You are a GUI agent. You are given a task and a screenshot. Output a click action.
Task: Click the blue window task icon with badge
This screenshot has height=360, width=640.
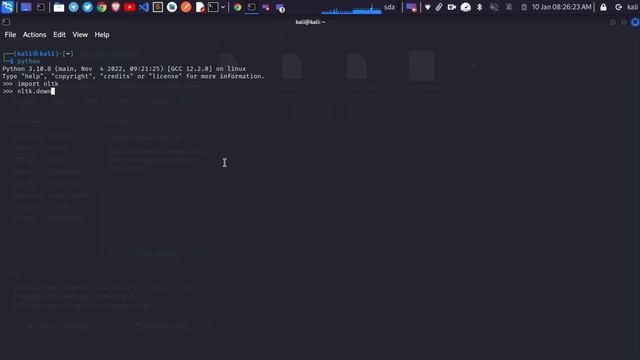point(280,7)
